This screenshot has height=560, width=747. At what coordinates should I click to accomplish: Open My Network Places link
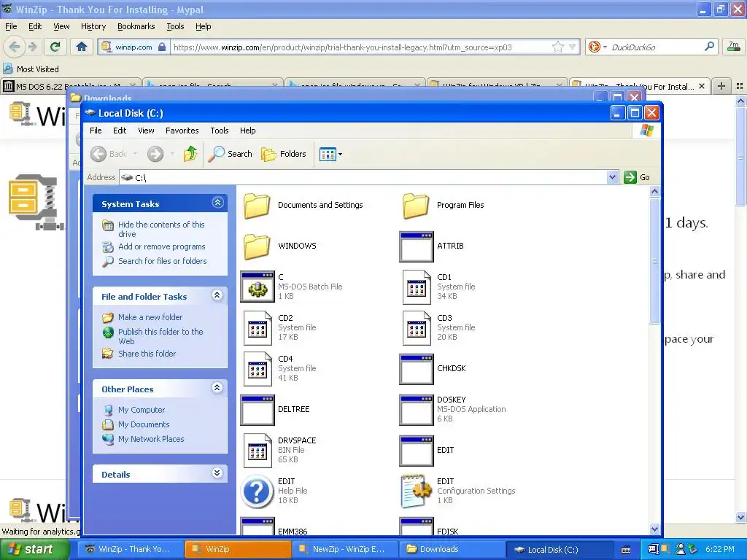click(151, 439)
